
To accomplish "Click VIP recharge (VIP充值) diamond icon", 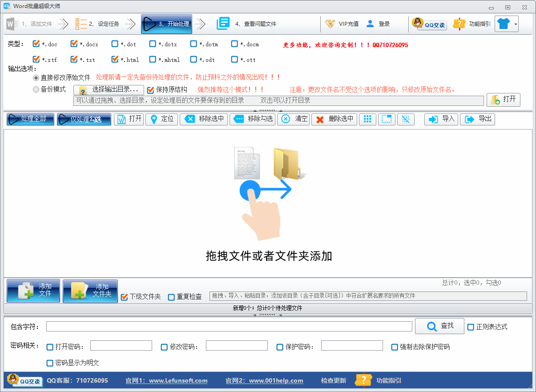I will click(330, 24).
